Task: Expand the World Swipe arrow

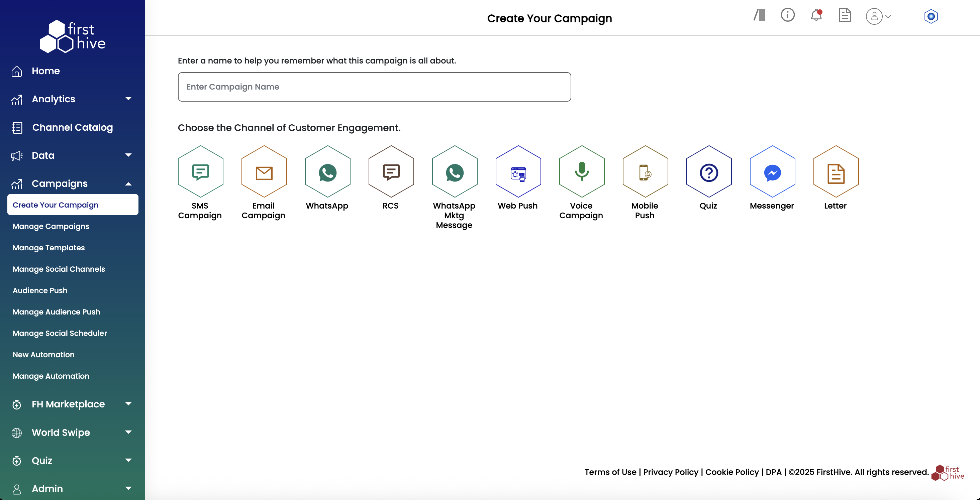Action: tap(128, 432)
